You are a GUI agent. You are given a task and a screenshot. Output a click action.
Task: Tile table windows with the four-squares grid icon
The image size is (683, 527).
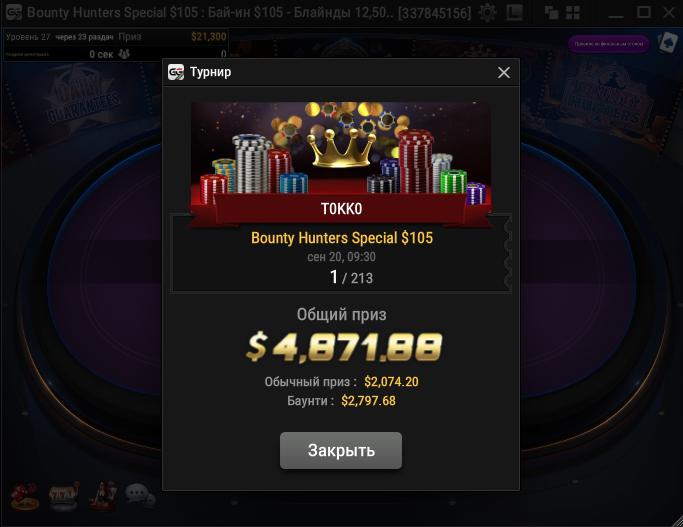[573, 13]
